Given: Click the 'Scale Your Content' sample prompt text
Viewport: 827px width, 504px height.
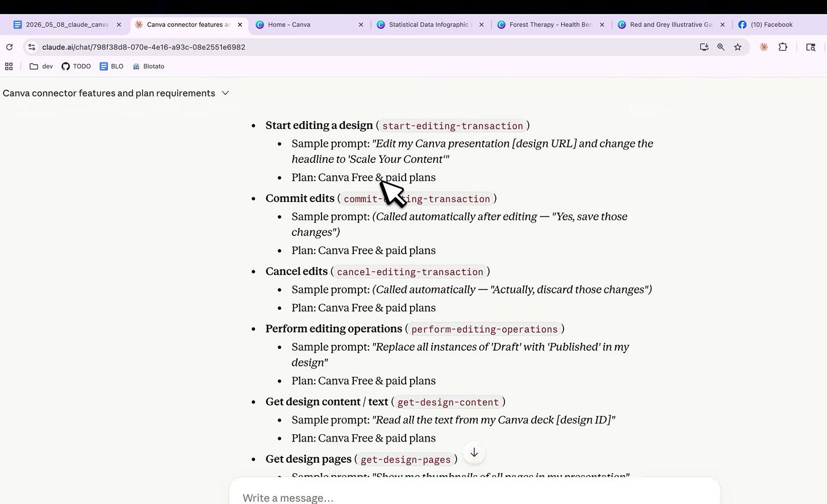Looking at the screenshot, I should point(473,152).
